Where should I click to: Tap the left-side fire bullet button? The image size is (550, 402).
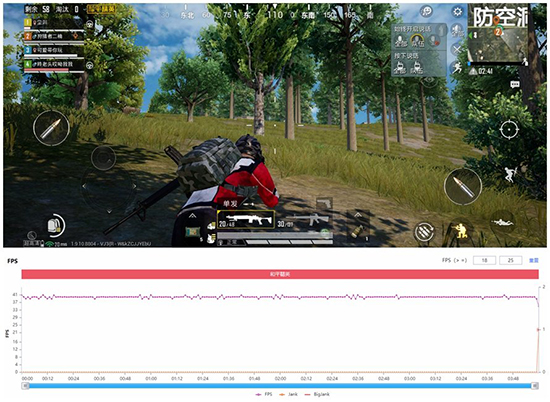click(x=51, y=128)
